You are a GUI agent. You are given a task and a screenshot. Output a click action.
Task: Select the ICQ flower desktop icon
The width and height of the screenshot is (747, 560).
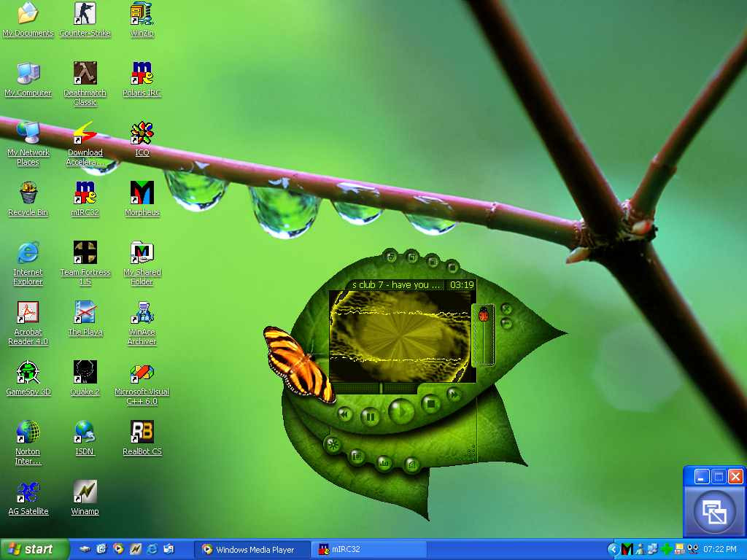(142, 139)
